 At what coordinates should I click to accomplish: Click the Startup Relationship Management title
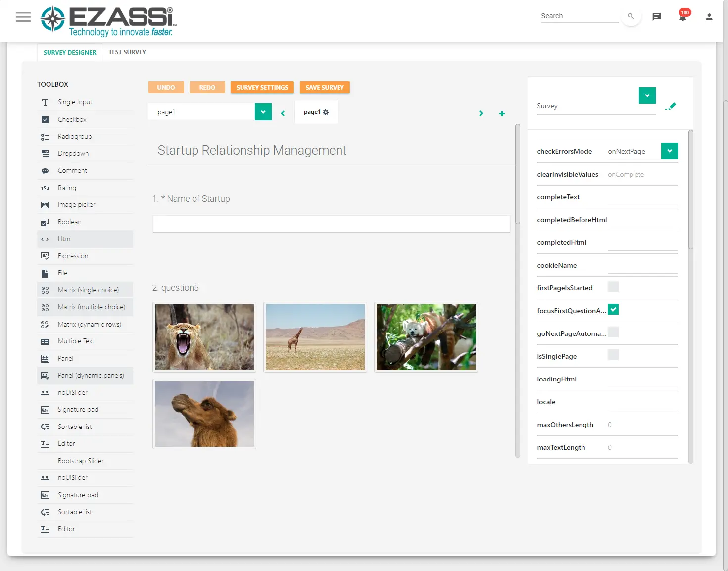pos(252,150)
